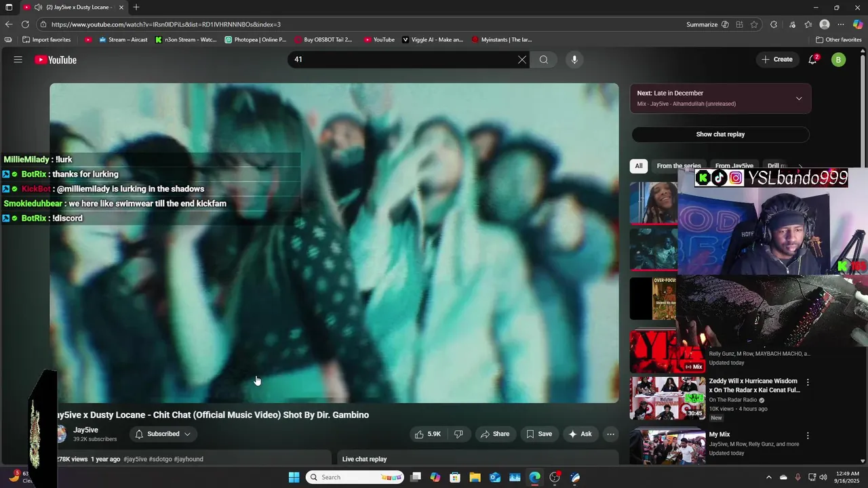The width and height of the screenshot is (868, 488).
Task: Click the Ask button
Action: 580,434
